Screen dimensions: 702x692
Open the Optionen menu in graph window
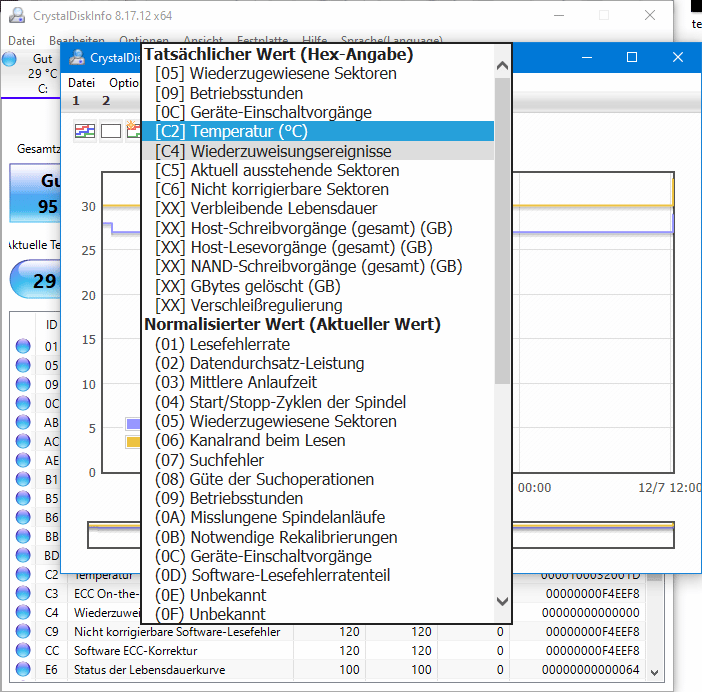tap(124, 83)
